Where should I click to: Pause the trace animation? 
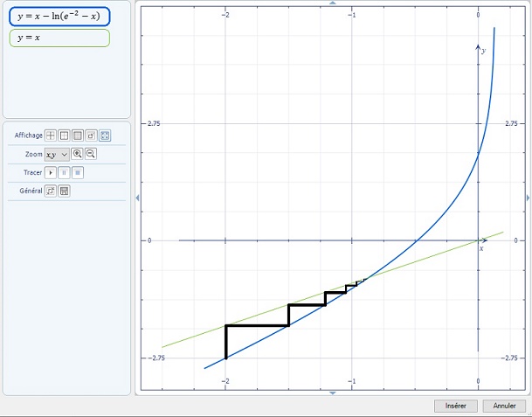coord(64,172)
